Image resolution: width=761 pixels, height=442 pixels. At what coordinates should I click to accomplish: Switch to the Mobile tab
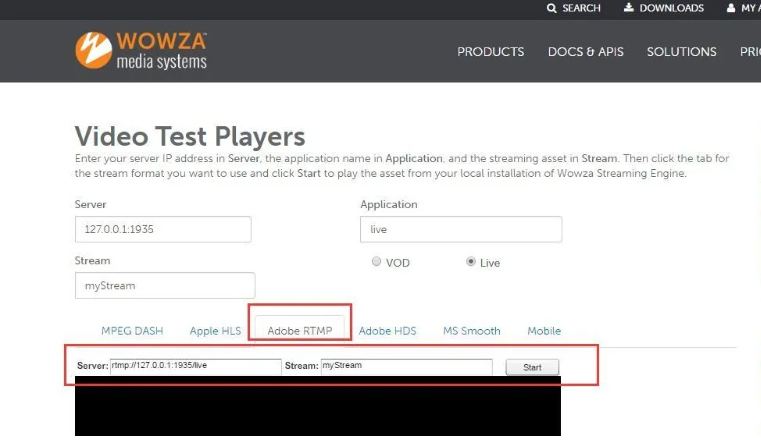pos(544,331)
